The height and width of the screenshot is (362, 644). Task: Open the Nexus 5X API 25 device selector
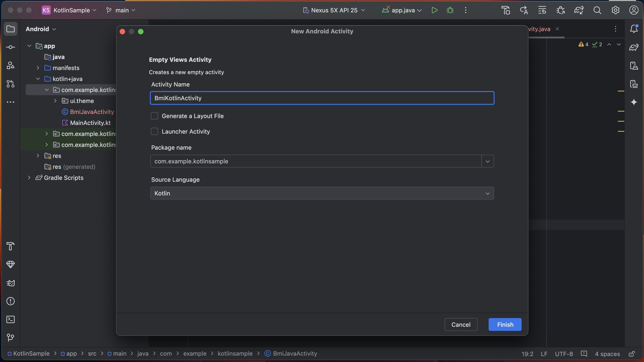pos(334,10)
